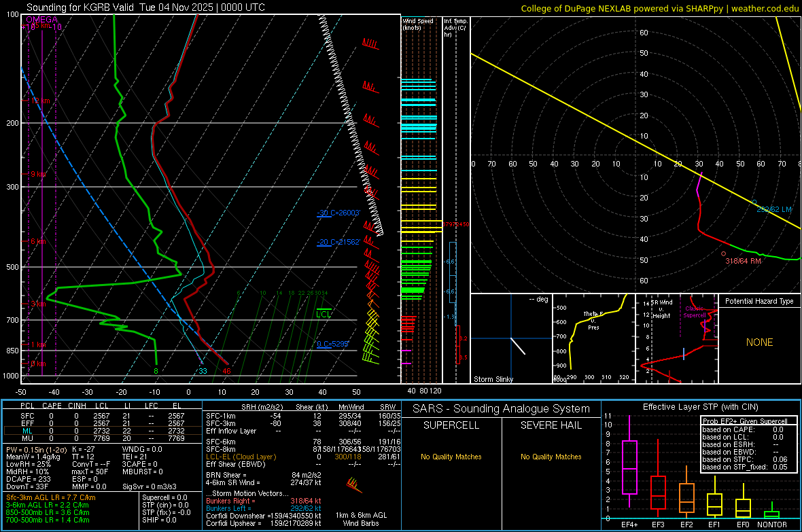Click the '292/62 LM' hodograph label
The image size is (802, 532).
click(x=774, y=209)
